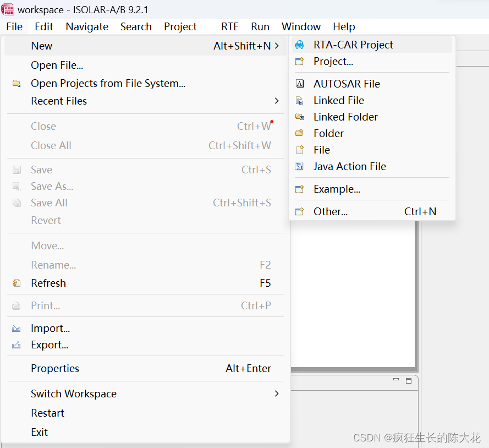Open the Example creation entry
The image size is (489, 448).
[x=334, y=189]
